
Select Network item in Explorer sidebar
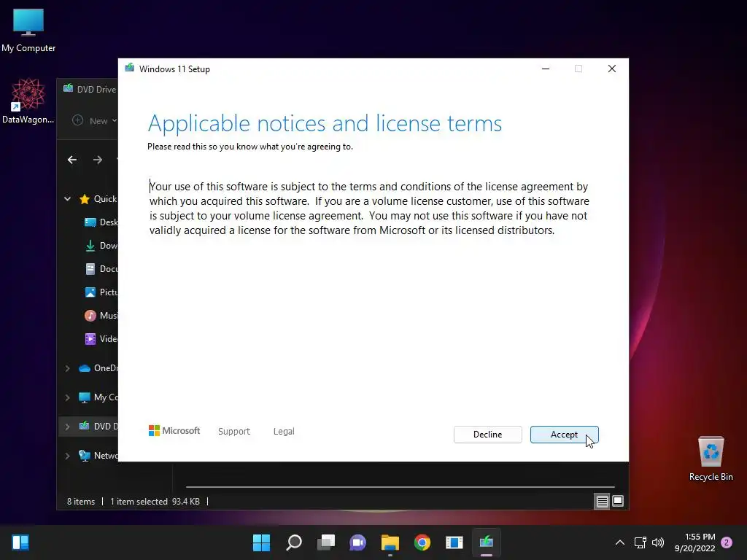pyautogui.click(x=98, y=456)
